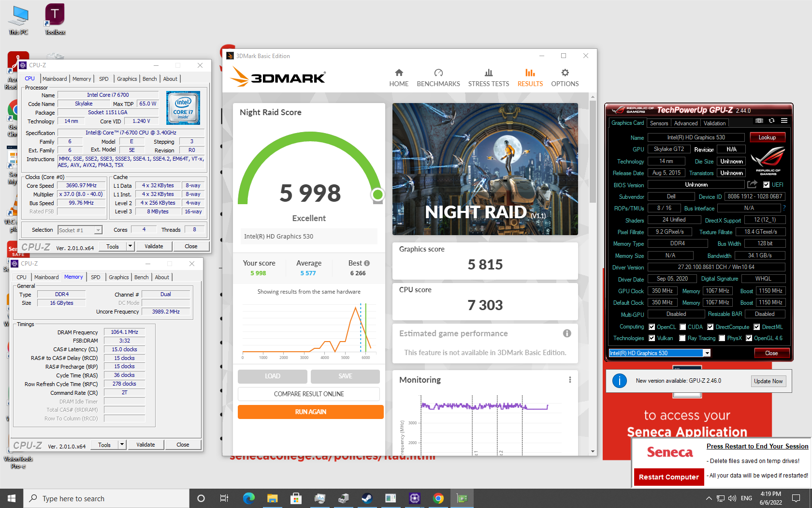812x508 pixels.
Task: Open SPD tab in CPU-Z Memory window
Action: coord(96,277)
